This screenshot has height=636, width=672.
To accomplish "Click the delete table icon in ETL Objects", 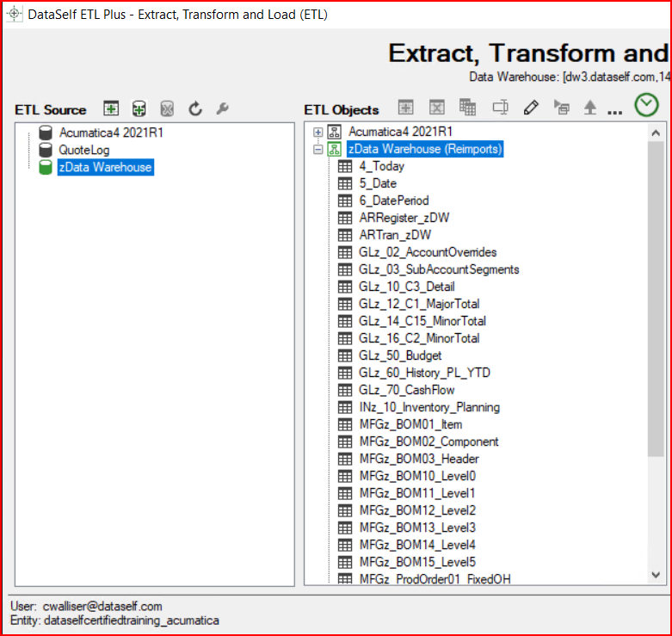I will point(437,108).
